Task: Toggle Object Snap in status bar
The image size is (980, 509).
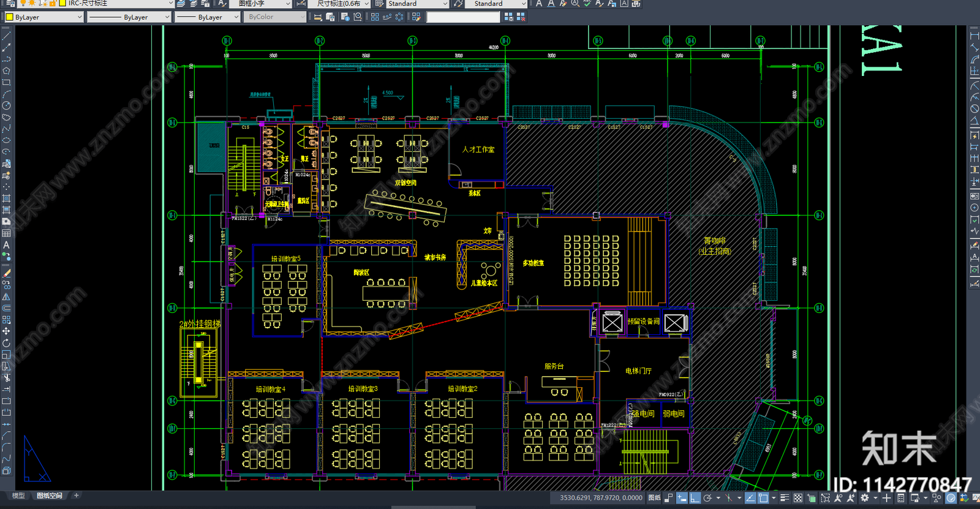Action: [763, 498]
